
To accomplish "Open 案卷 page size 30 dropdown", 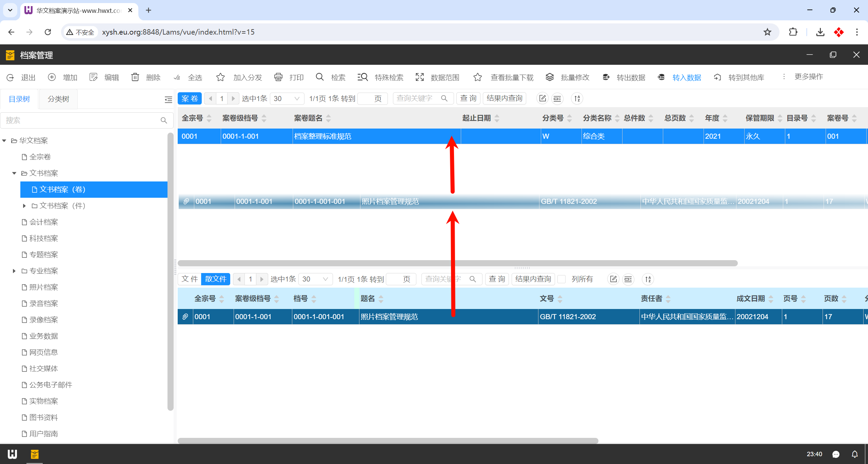I will [287, 99].
